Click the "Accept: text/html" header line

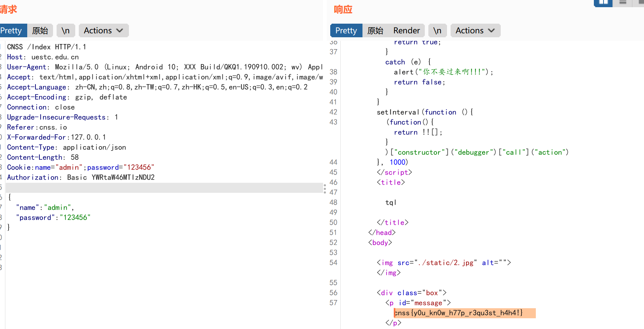coord(165,77)
